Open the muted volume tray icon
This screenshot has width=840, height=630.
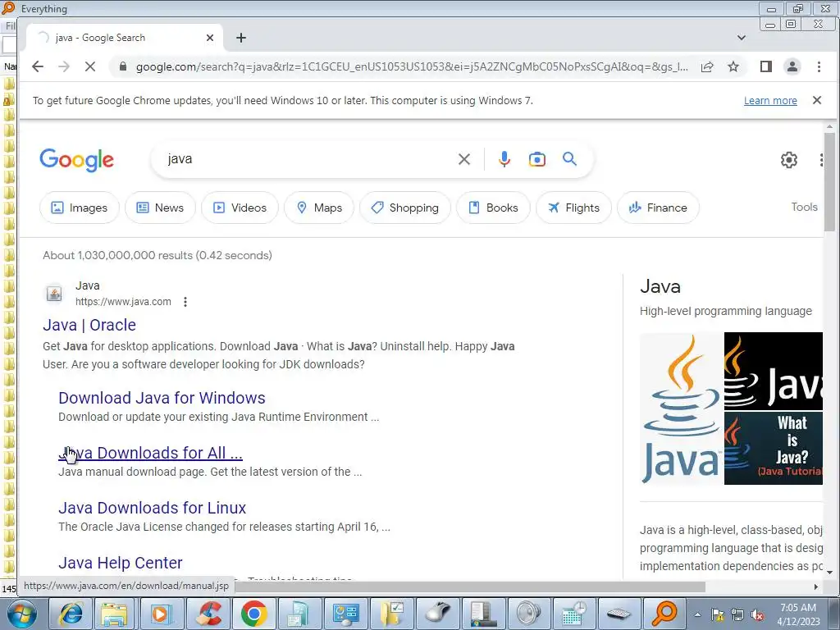coord(757,615)
